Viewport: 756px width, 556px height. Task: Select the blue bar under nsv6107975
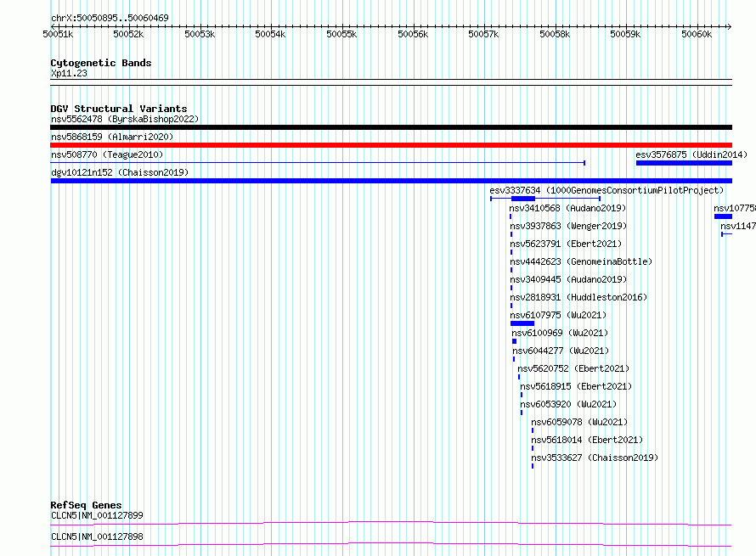[x=522, y=323]
